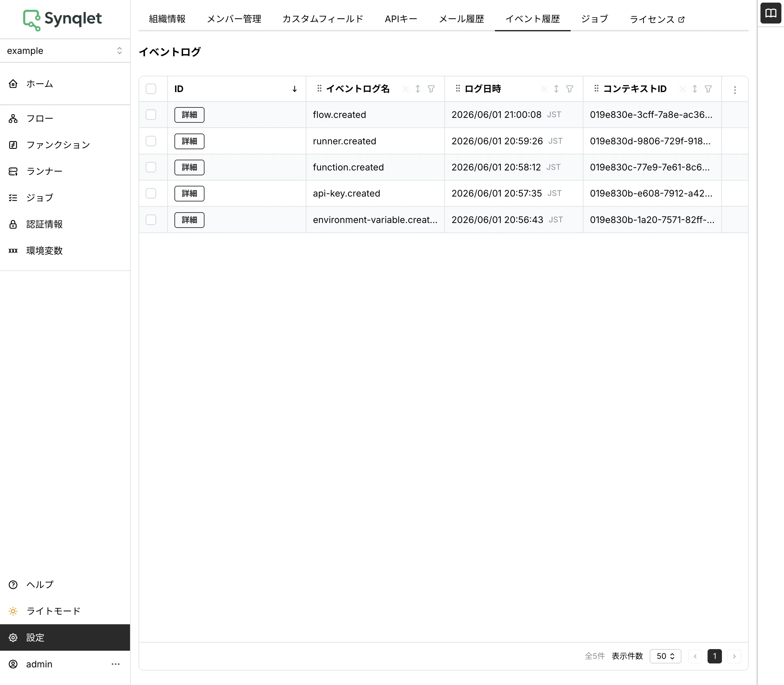
Task: Go to previous page arrow
Action: 695,656
